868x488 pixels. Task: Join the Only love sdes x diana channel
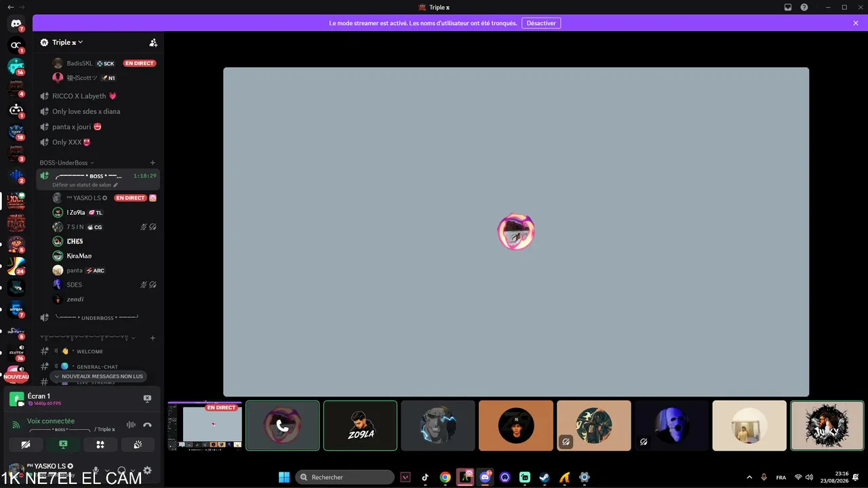click(86, 111)
